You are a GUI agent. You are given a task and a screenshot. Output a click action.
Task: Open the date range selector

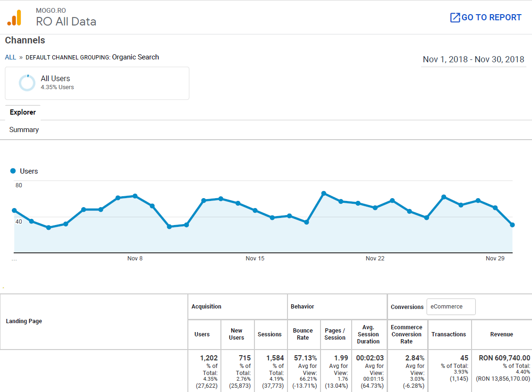tap(473, 59)
